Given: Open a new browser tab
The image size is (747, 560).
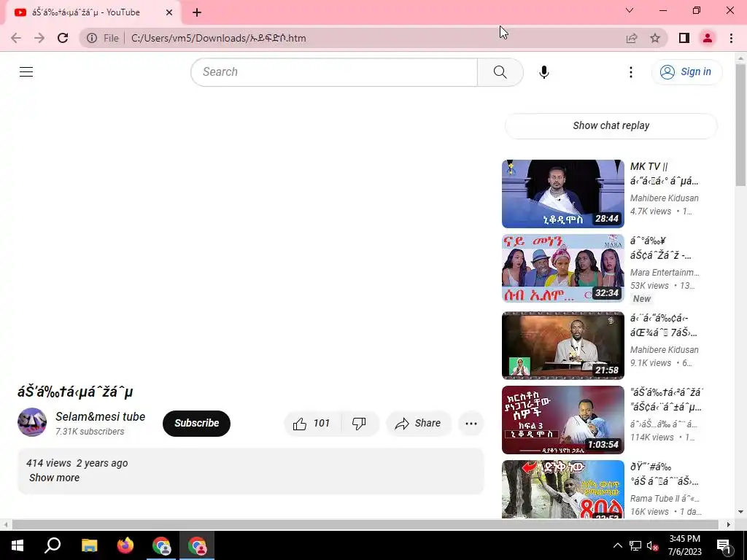Looking at the screenshot, I should 197,12.
